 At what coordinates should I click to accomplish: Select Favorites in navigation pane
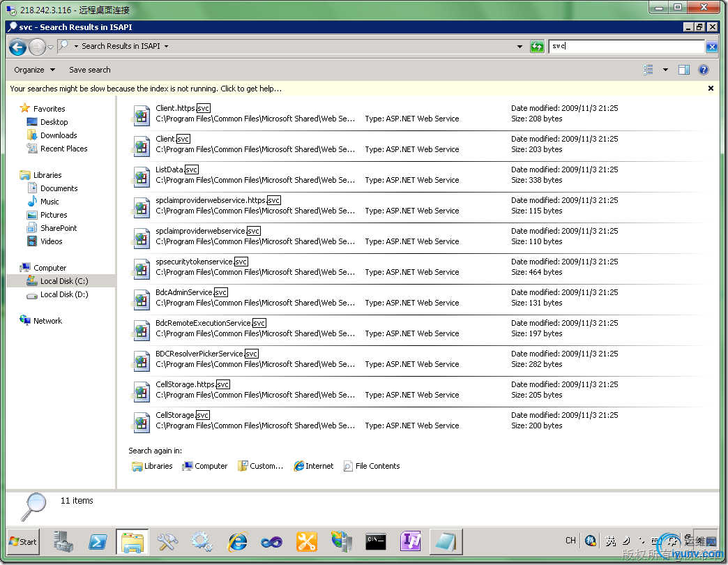click(43, 109)
